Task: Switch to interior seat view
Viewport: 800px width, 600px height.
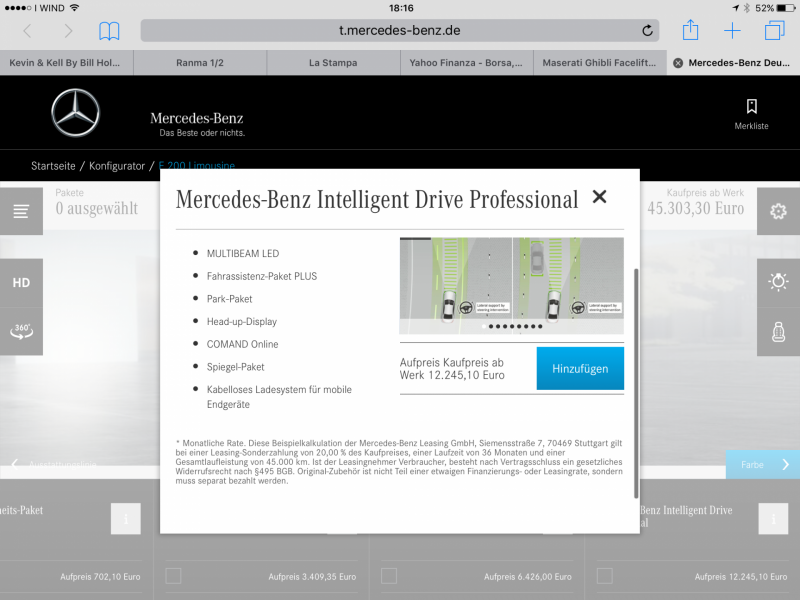Action: [x=778, y=332]
